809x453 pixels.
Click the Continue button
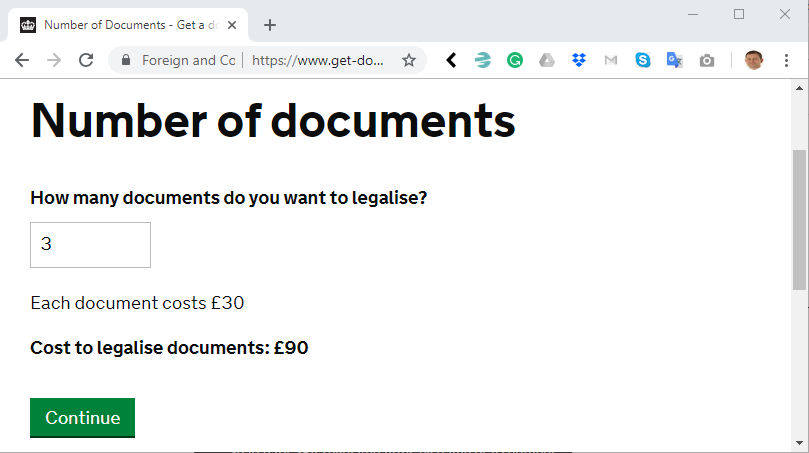tap(83, 418)
